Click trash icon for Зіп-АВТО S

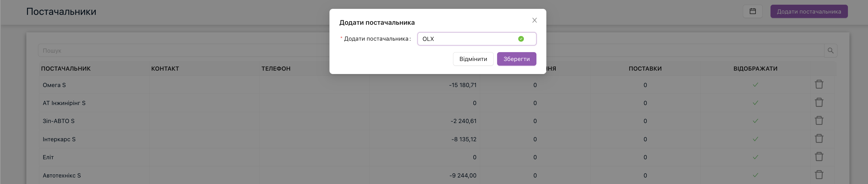(819, 121)
